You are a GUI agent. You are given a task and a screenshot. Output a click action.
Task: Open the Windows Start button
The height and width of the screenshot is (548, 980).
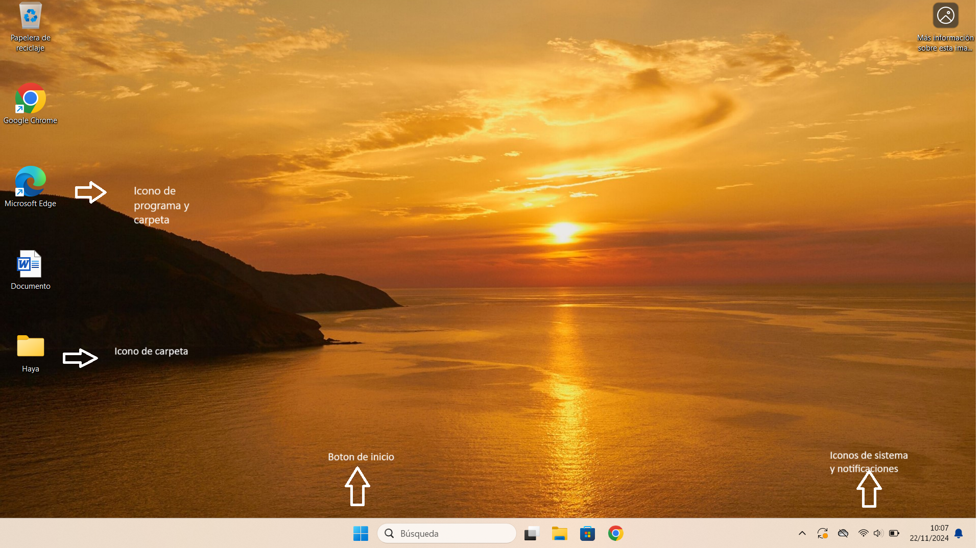pos(361,533)
